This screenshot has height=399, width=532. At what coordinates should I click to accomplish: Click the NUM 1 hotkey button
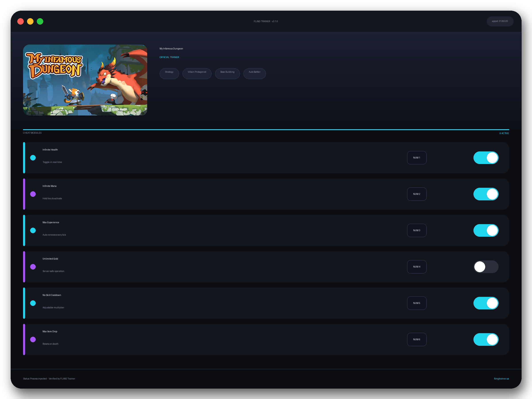(417, 158)
